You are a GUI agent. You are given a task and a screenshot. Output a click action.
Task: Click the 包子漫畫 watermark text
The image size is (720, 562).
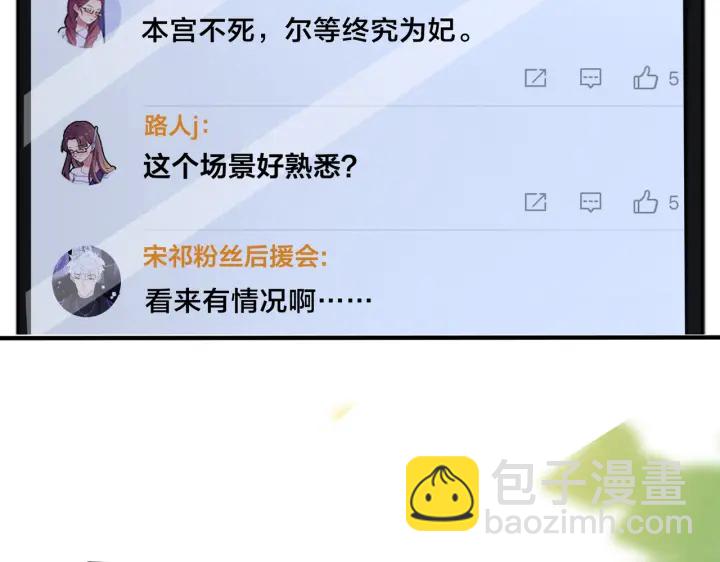coord(589,482)
